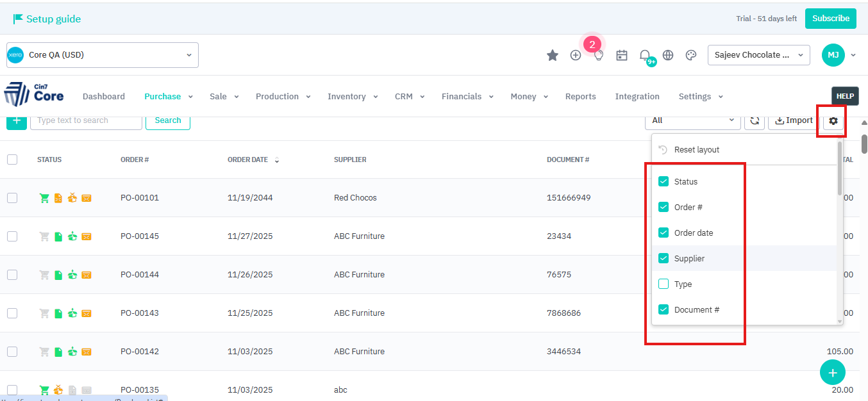Click the lightbulb tips icon

pyautogui.click(x=599, y=55)
